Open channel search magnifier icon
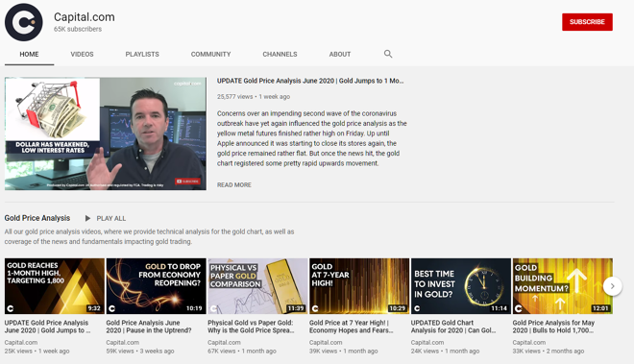The image size is (634, 364). 388,54
